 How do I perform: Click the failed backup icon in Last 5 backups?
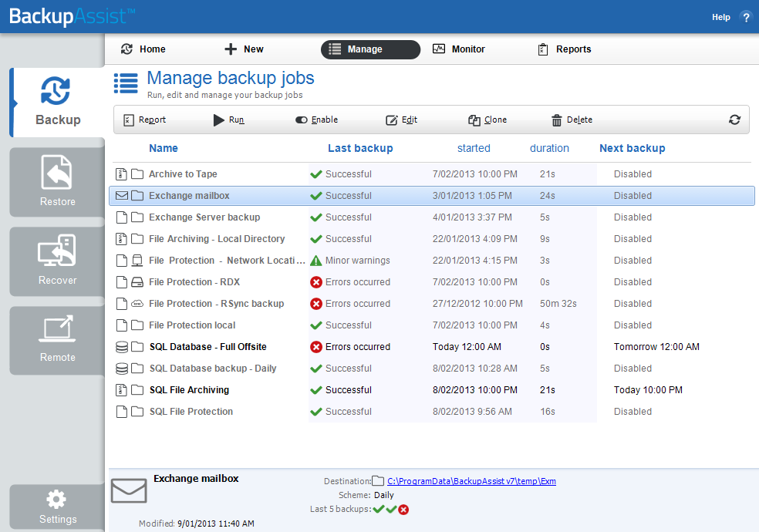point(403,510)
